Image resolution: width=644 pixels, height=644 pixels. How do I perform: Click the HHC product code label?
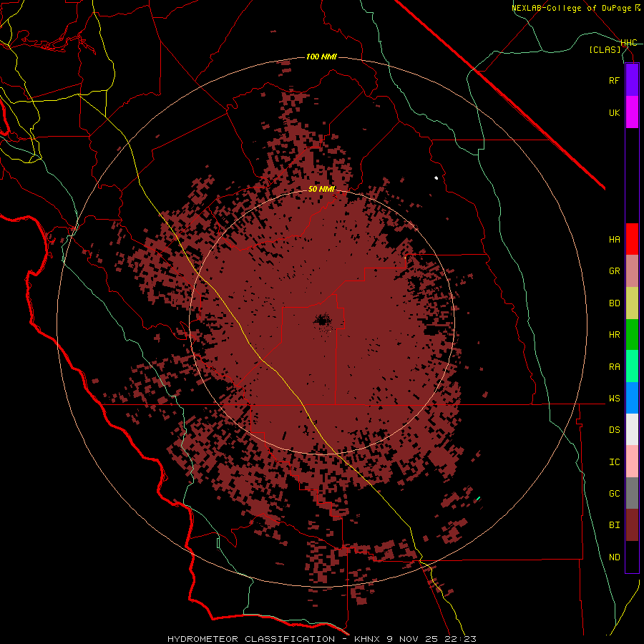coord(629,43)
